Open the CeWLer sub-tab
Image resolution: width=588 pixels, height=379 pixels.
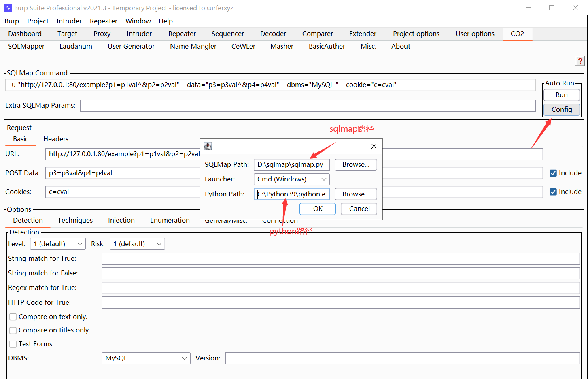pyautogui.click(x=243, y=46)
